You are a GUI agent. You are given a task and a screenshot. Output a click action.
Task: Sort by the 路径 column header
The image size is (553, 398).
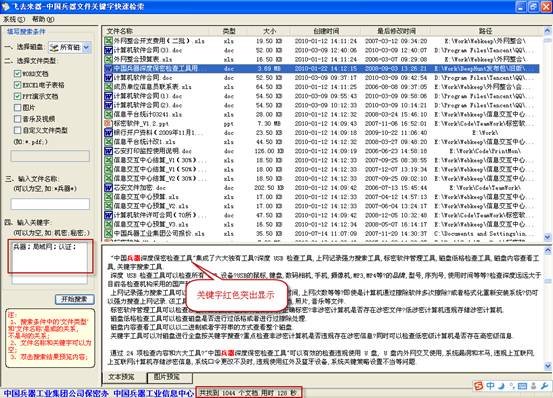tap(487, 31)
